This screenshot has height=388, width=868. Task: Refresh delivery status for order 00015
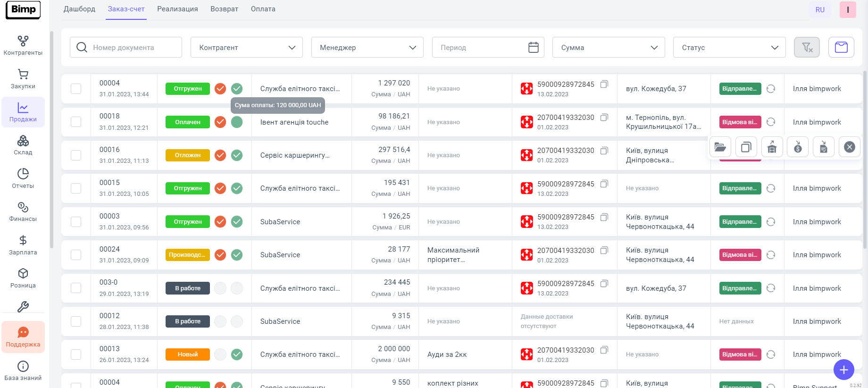[771, 188]
